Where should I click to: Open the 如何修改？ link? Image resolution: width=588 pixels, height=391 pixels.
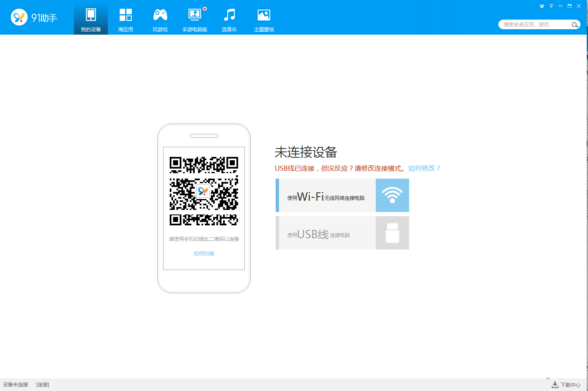(425, 168)
